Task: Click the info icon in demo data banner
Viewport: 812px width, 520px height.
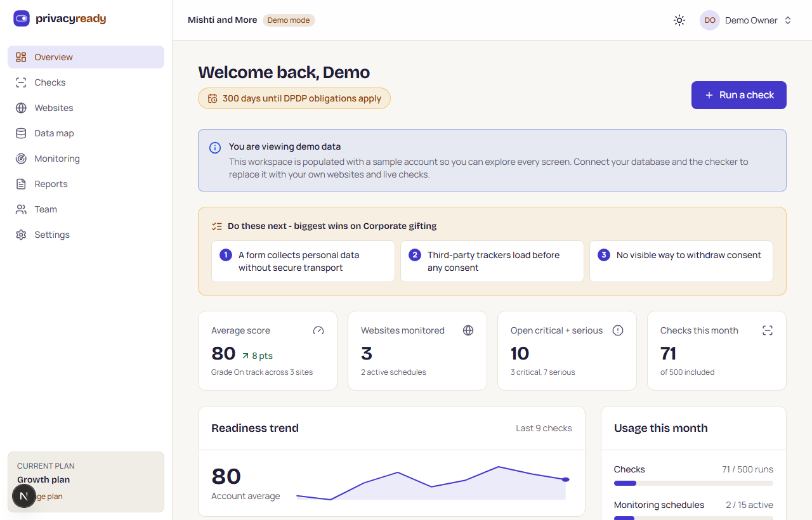Action: 215,148
